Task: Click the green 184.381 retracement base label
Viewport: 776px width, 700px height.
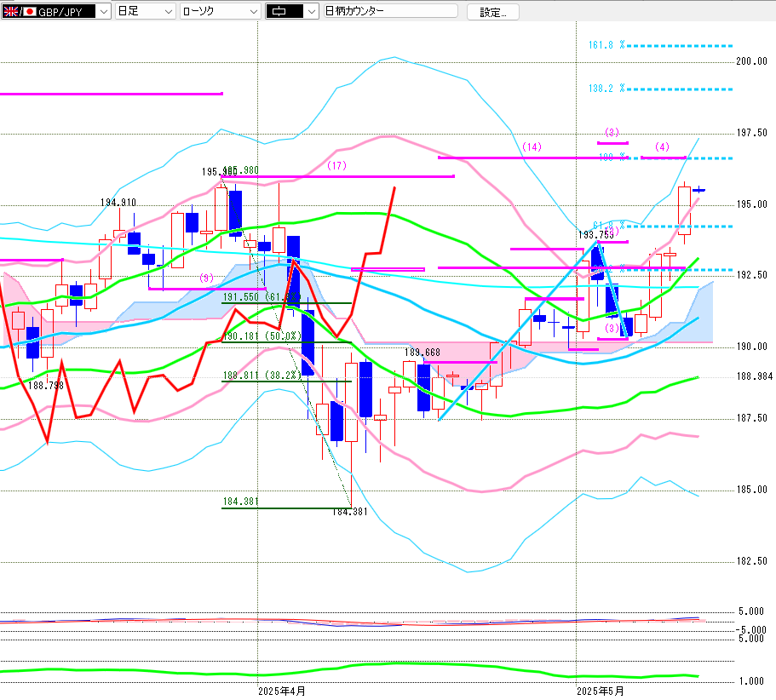Action: click(240, 502)
